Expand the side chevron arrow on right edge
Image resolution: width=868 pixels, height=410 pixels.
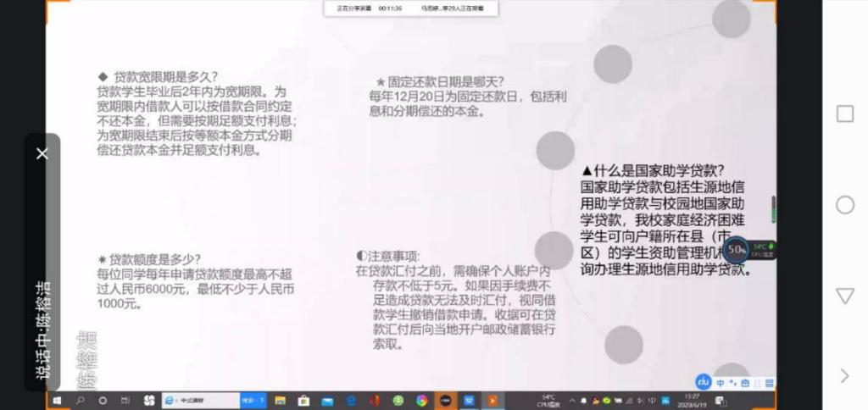844,375
